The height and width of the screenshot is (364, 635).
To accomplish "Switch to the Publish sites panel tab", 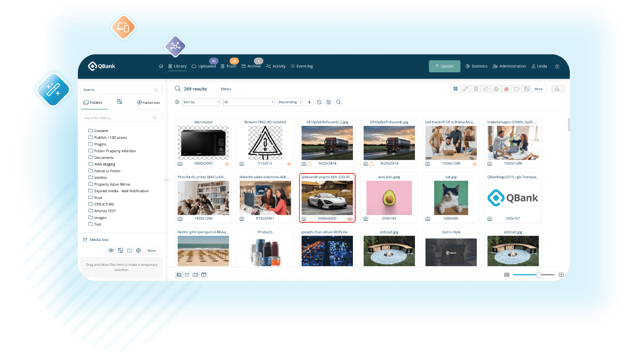I will (x=149, y=102).
